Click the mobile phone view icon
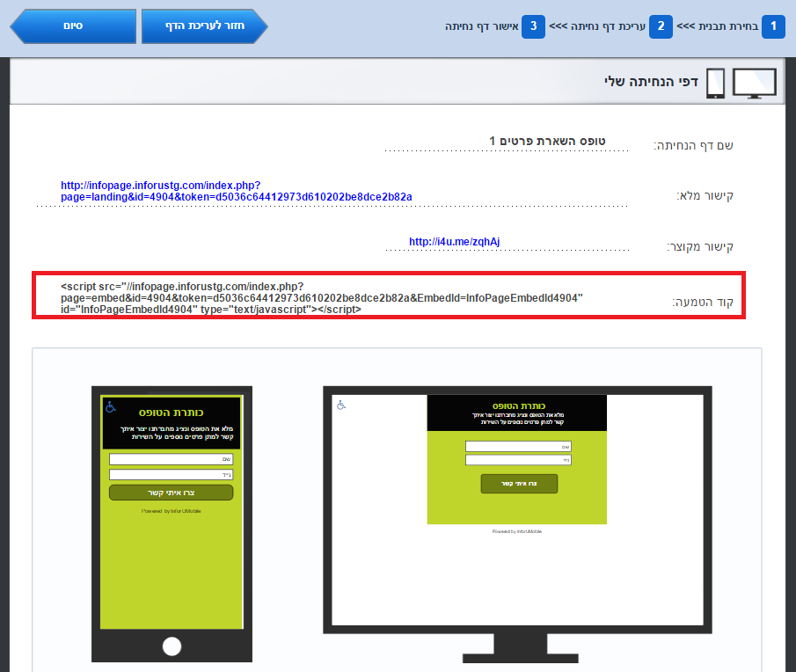The width and height of the screenshot is (796, 672). click(715, 83)
